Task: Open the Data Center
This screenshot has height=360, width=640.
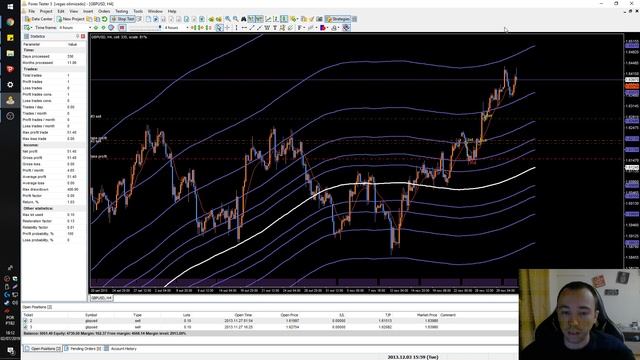Action: click(x=39, y=19)
